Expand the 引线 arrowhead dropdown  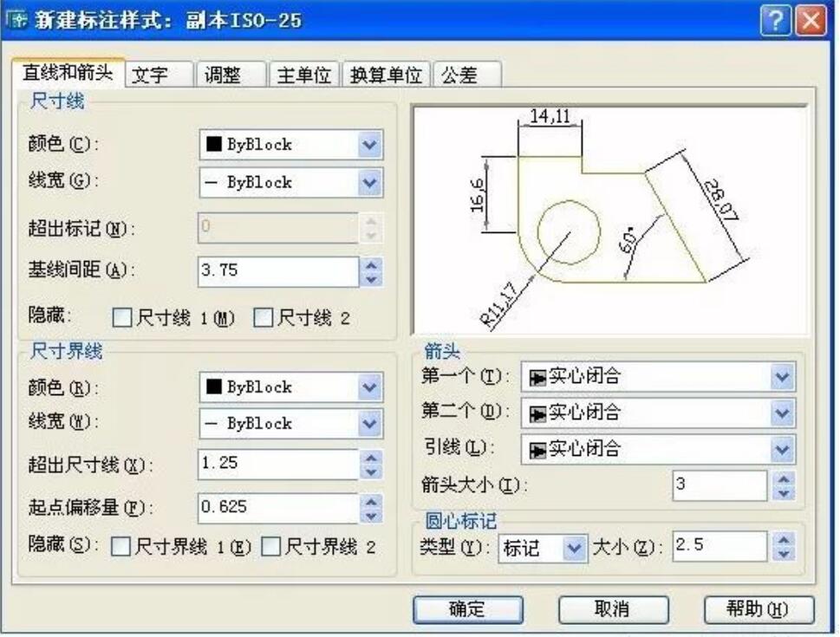click(x=782, y=449)
